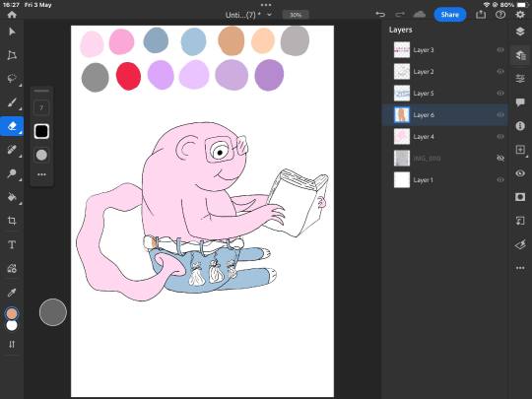
Task: Select the Move tool arrow
Action: coord(12,32)
